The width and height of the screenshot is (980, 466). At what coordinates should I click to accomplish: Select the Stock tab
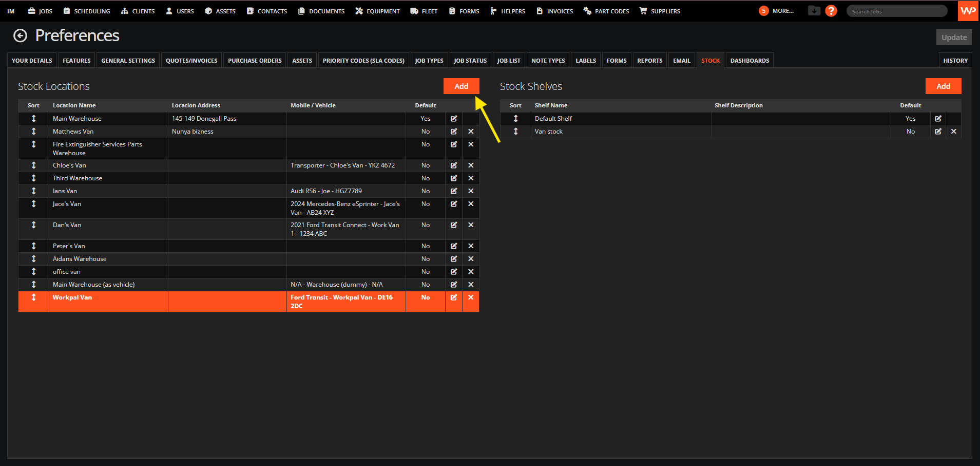tap(710, 61)
